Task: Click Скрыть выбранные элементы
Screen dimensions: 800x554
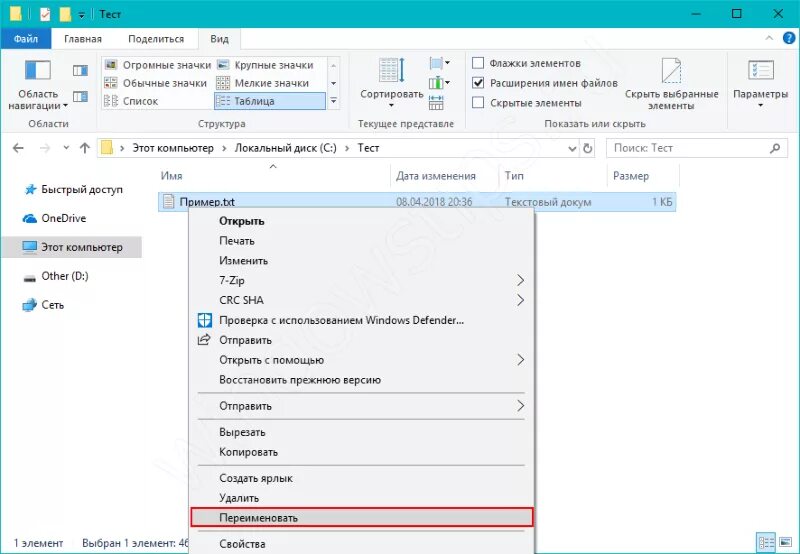Action: point(671,84)
